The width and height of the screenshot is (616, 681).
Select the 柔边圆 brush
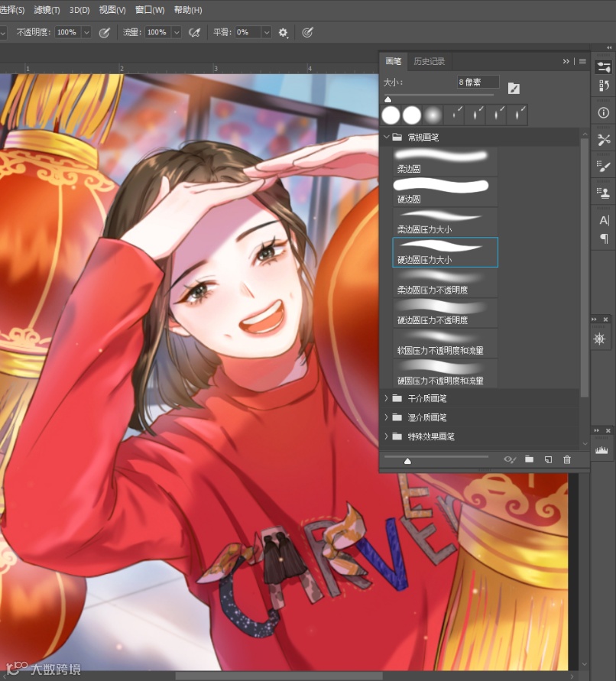pyautogui.click(x=446, y=161)
